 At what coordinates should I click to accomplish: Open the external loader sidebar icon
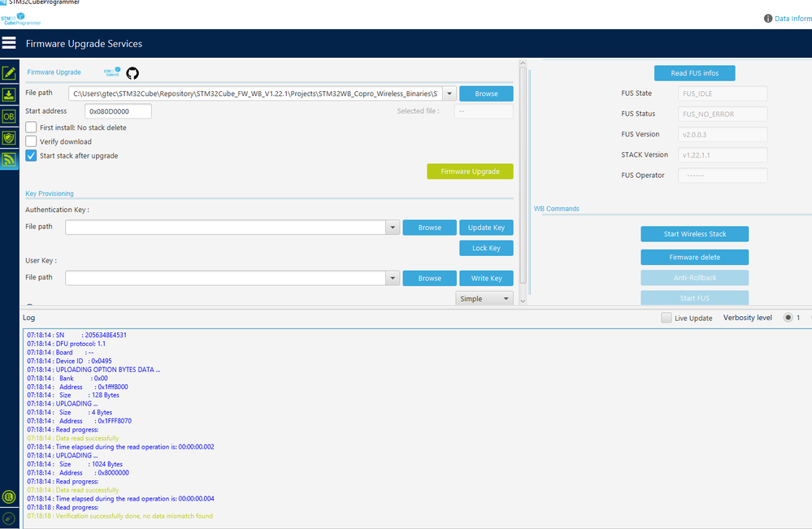tap(9, 497)
